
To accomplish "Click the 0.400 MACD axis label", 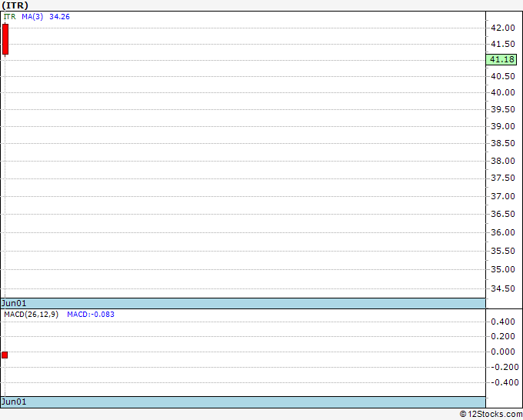I will pos(503,322).
